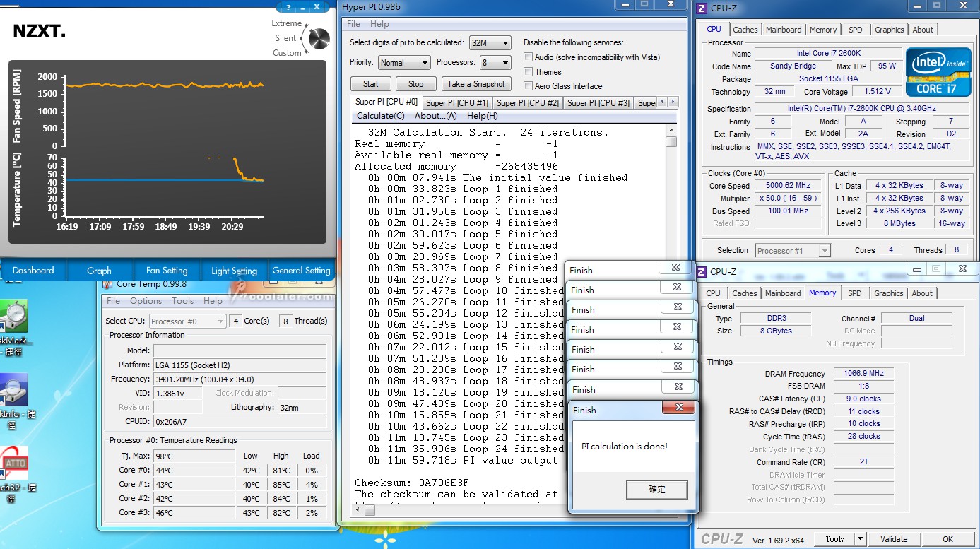Click the DiskInfo desktop shortcut icon

coord(13,390)
